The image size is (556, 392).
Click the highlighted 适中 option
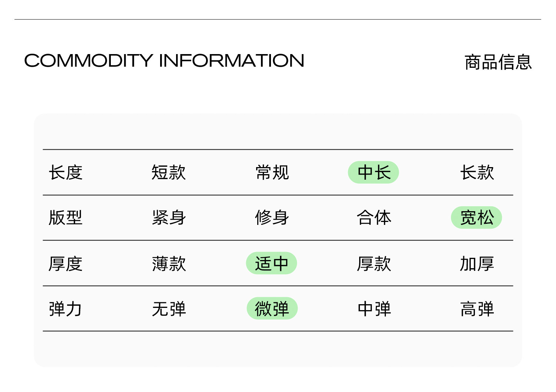272,263
